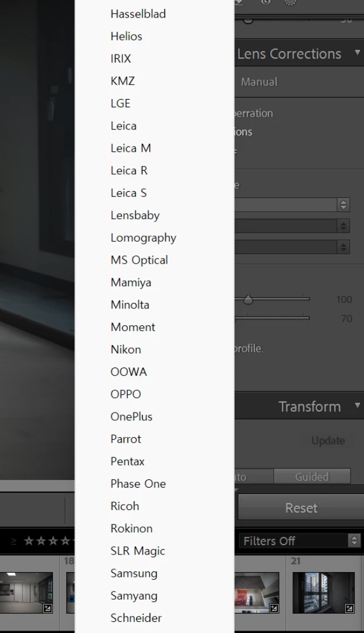Collapse the Transform panel
The height and width of the screenshot is (633, 364).
tap(357, 406)
